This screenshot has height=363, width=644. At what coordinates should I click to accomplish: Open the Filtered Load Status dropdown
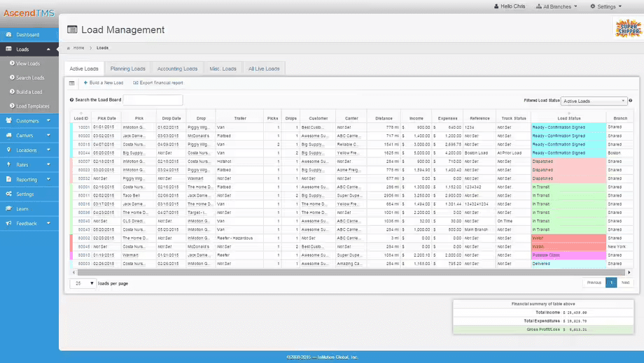(x=594, y=101)
